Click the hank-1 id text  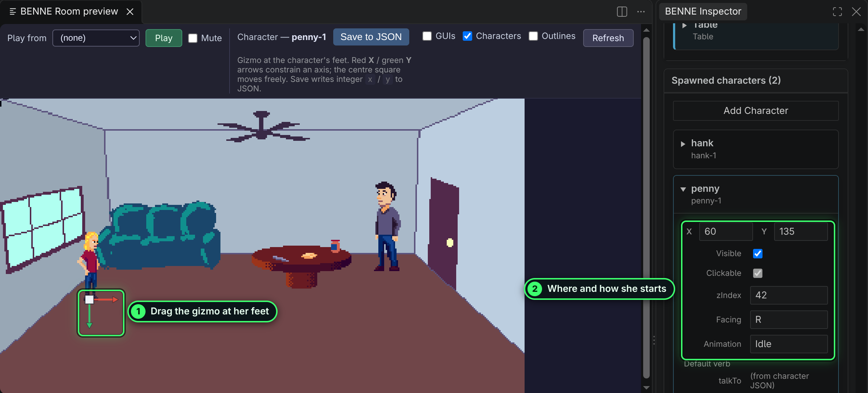point(704,156)
